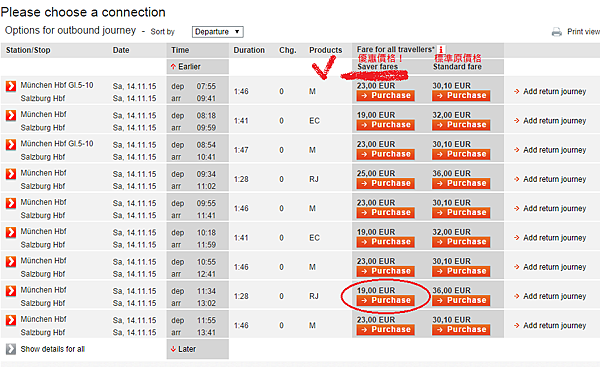600x367 pixels.
Task: Click the 1:28 duration of the 09:34 train
Action: [x=241, y=179]
